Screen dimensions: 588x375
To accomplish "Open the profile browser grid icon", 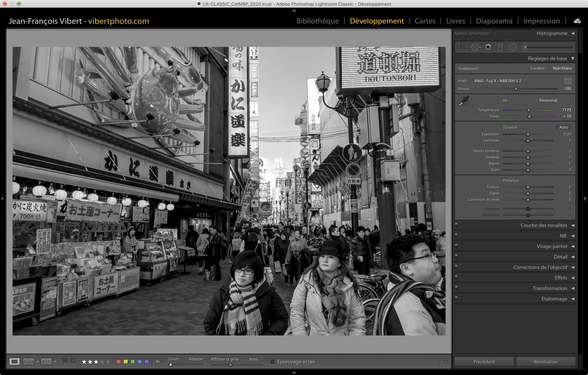I will [x=568, y=81].
